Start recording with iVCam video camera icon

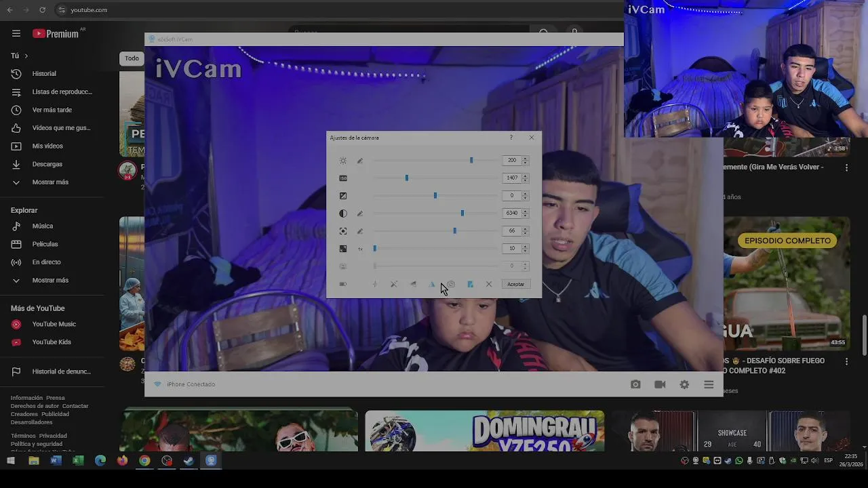(x=660, y=384)
